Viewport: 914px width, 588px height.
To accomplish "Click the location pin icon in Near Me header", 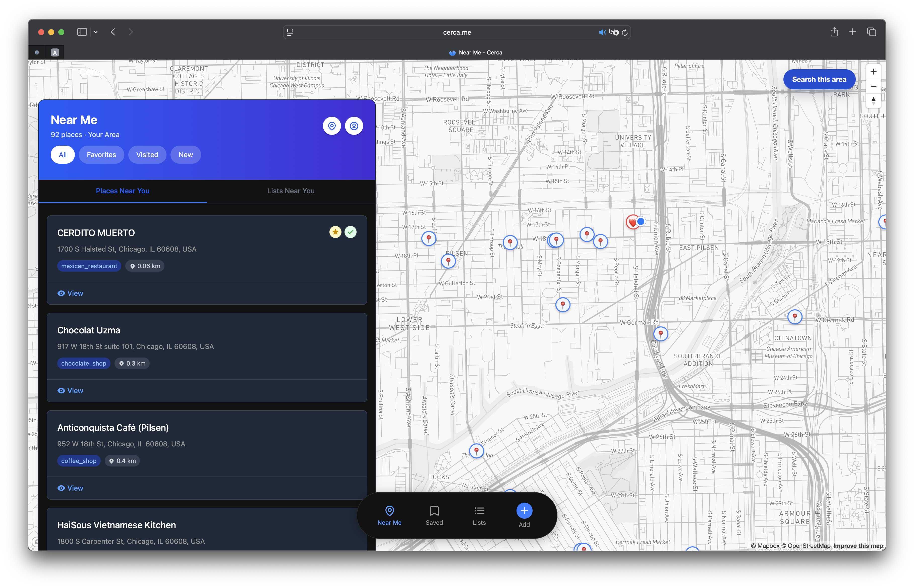I will (332, 126).
